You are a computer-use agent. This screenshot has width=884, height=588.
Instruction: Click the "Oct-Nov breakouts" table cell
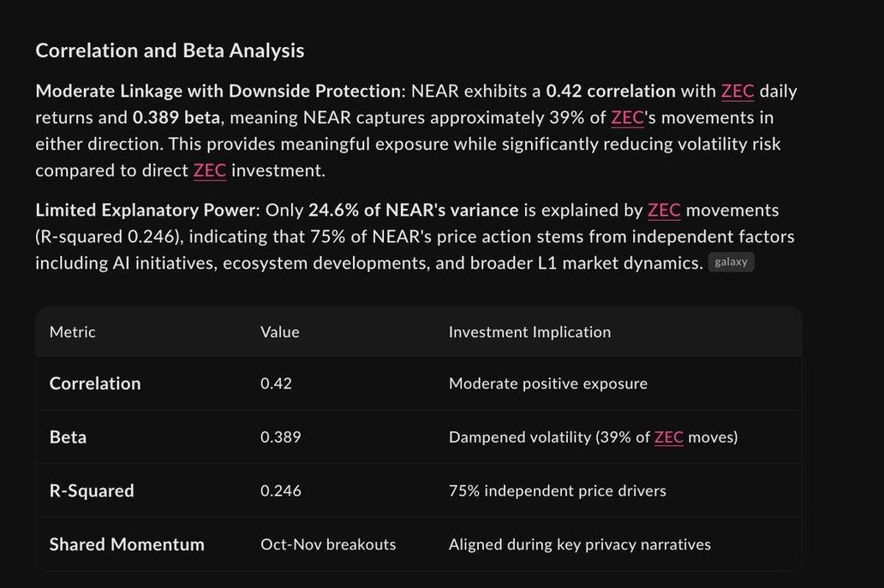[x=328, y=544]
